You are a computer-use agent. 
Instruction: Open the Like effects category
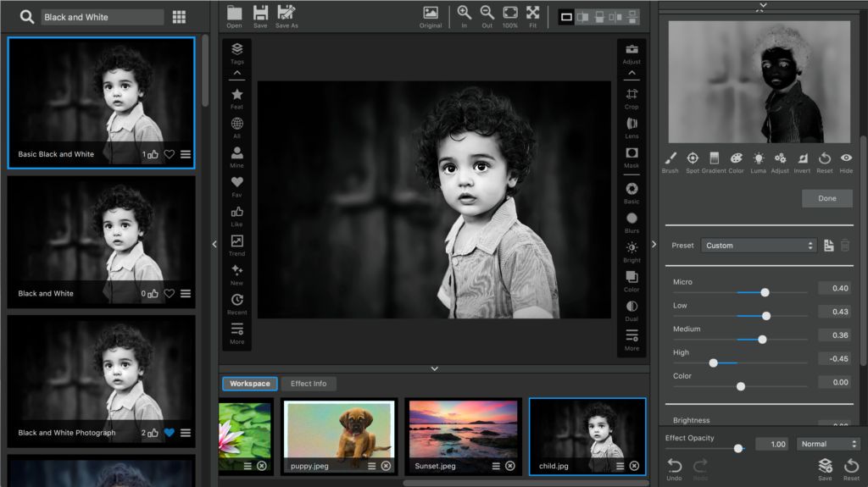[x=237, y=216]
